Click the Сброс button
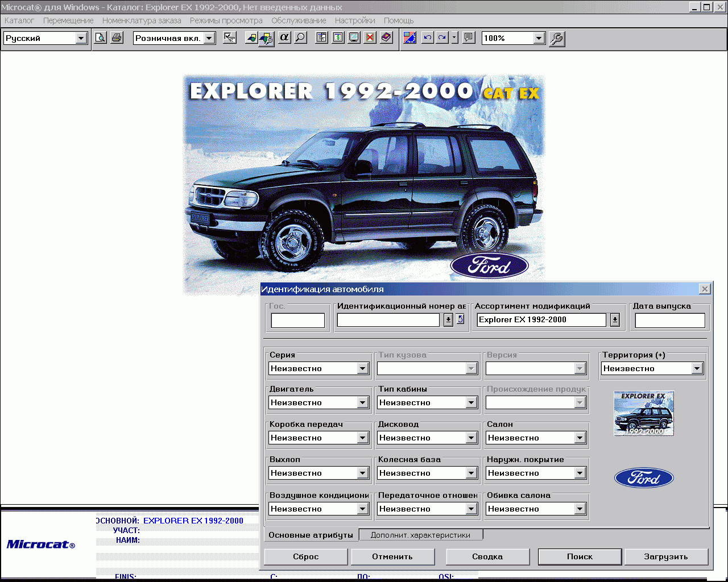 coord(306,556)
